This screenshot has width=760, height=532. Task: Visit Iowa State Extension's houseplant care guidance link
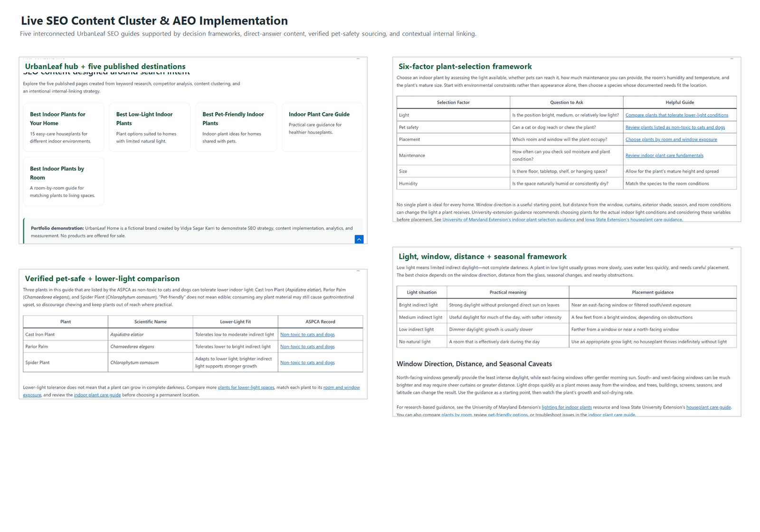click(x=634, y=219)
